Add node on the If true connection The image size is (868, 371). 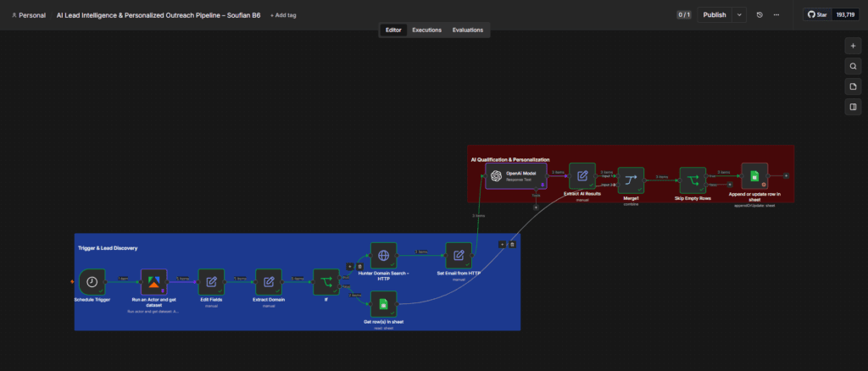(350, 267)
